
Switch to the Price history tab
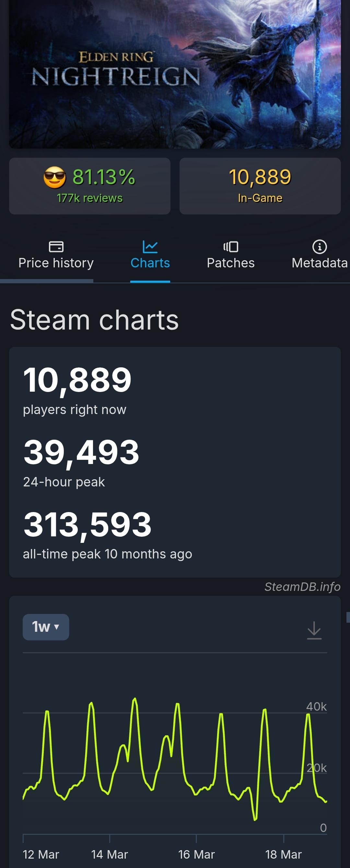coord(56,263)
